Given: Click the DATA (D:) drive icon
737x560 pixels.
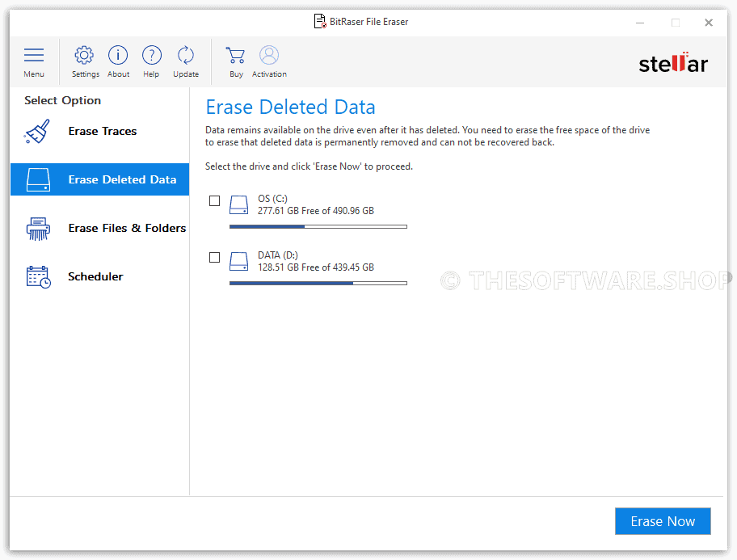Looking at the screenshot, I should point(238,262).
